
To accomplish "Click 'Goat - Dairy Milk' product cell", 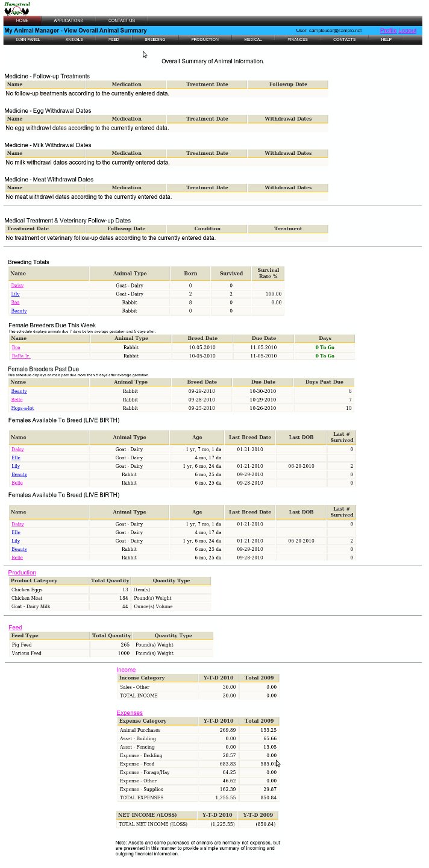I will tap(49, 606).
